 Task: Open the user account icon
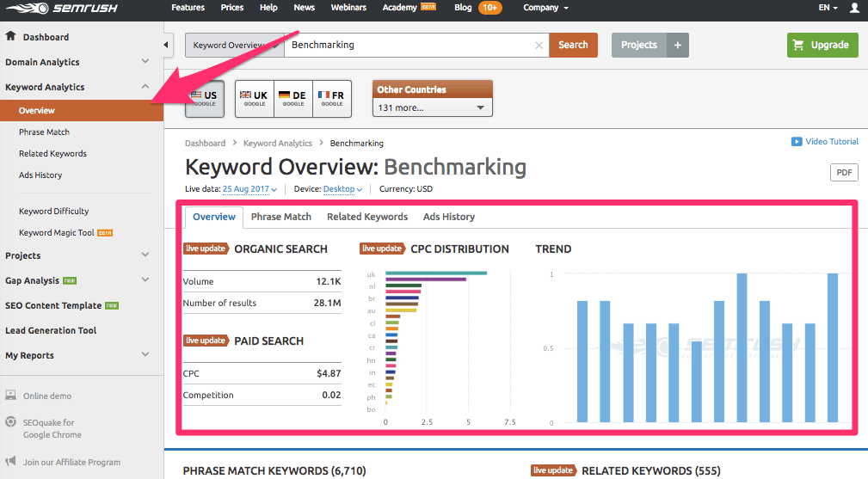[855, 8]
